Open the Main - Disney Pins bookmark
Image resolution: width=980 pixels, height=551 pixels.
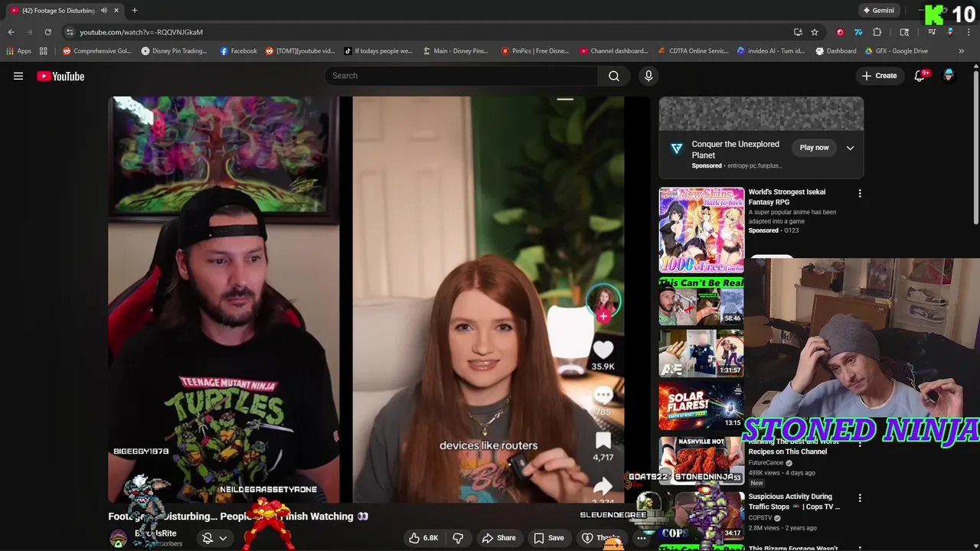pos(456,51)
